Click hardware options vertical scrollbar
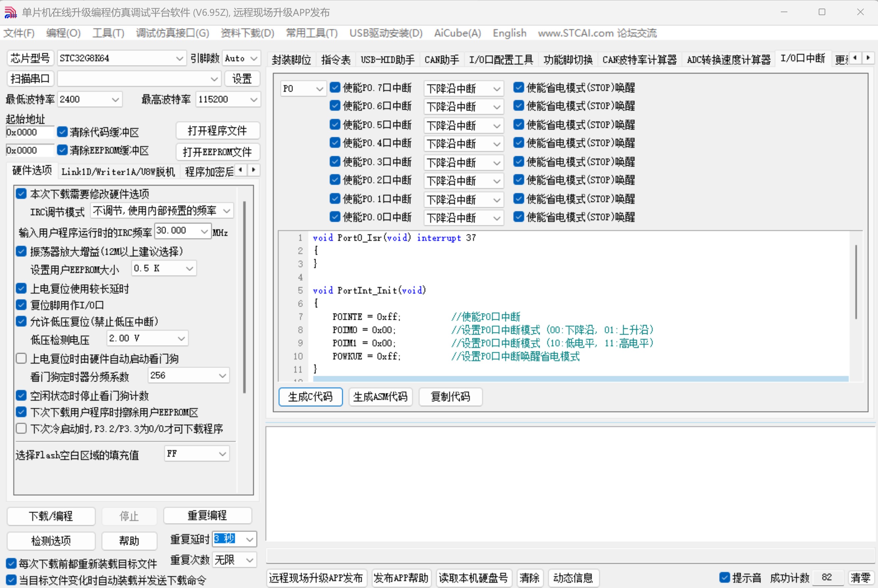The image size is (878, 588). (x=244, y=297)
